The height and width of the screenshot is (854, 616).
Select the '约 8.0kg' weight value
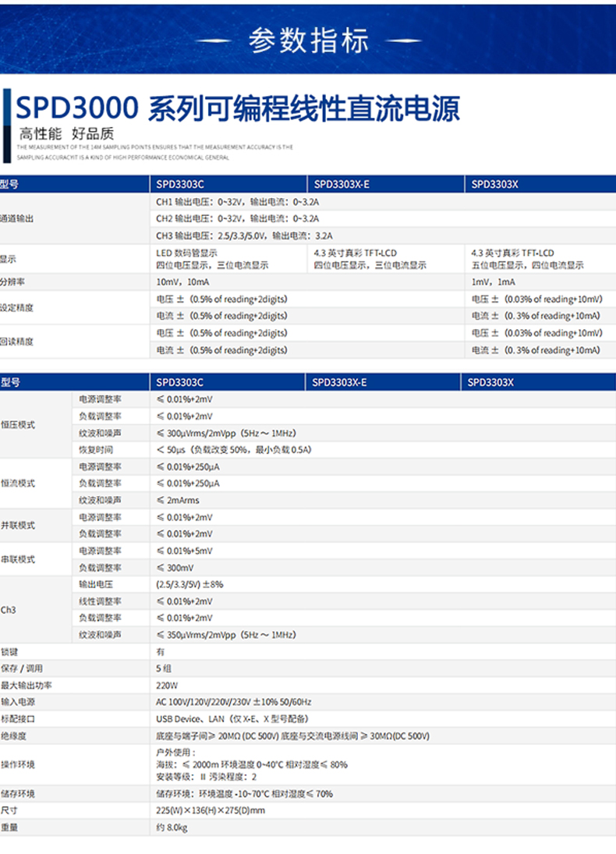pyautogui.click(x=172, y=827)
